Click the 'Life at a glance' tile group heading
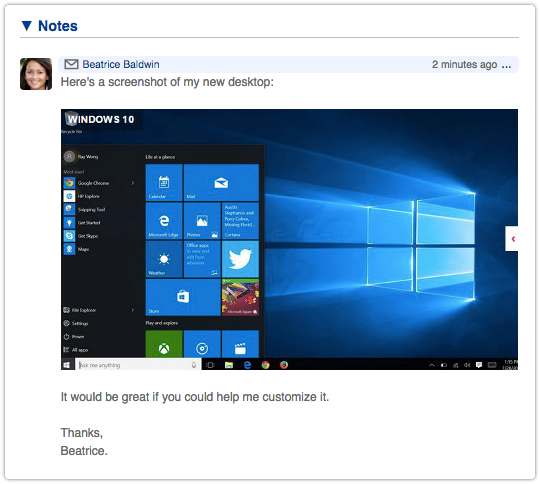540x484 pixels. 160,157
